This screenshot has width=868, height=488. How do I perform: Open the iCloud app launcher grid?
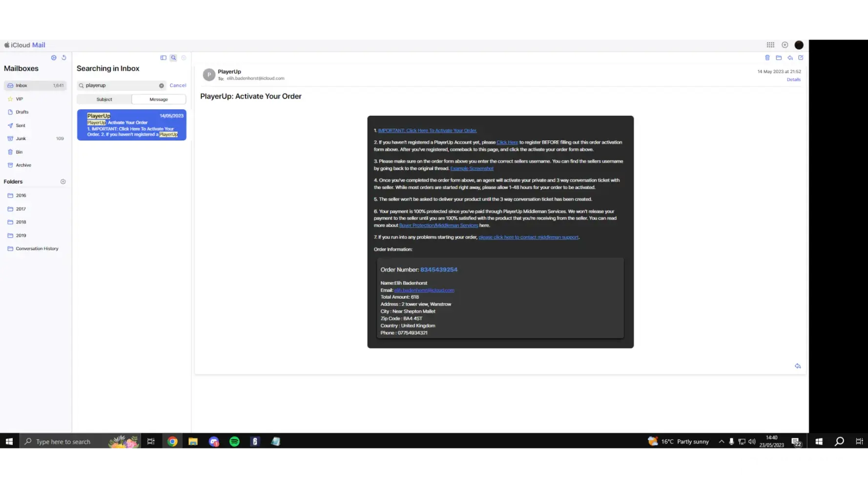point(770,45)
